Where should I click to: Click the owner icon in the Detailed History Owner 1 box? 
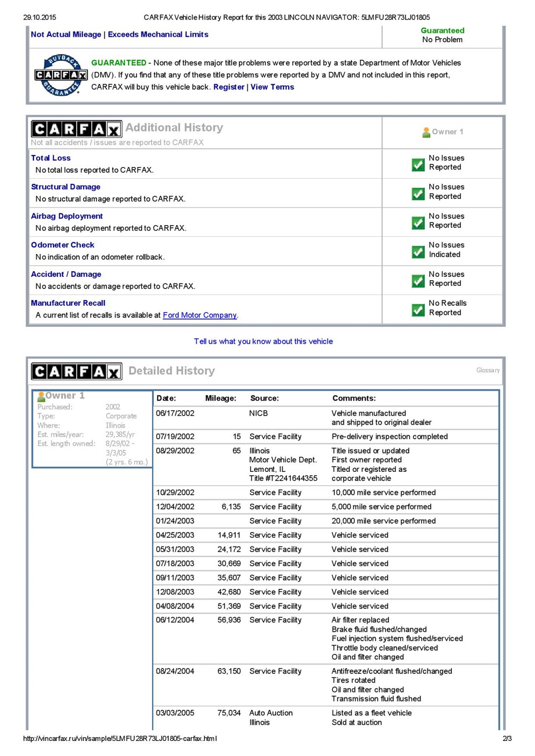point(41,397)
